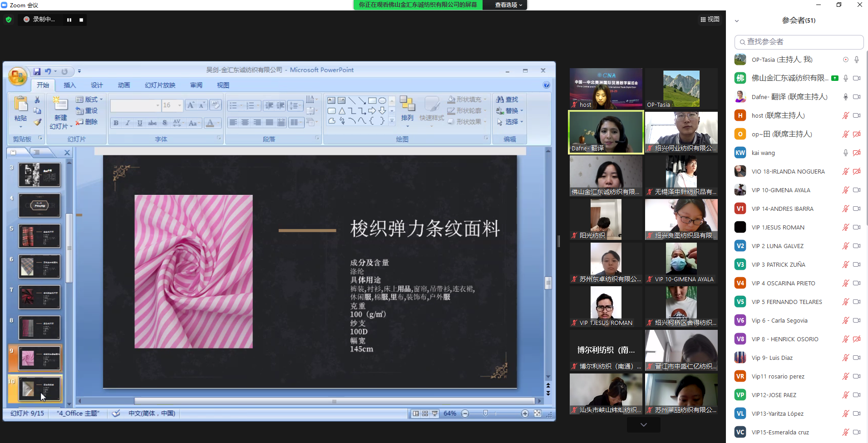Click the fit slide to window icon
The height and width of the screenshot is (443, 868).
pos(538,413)
